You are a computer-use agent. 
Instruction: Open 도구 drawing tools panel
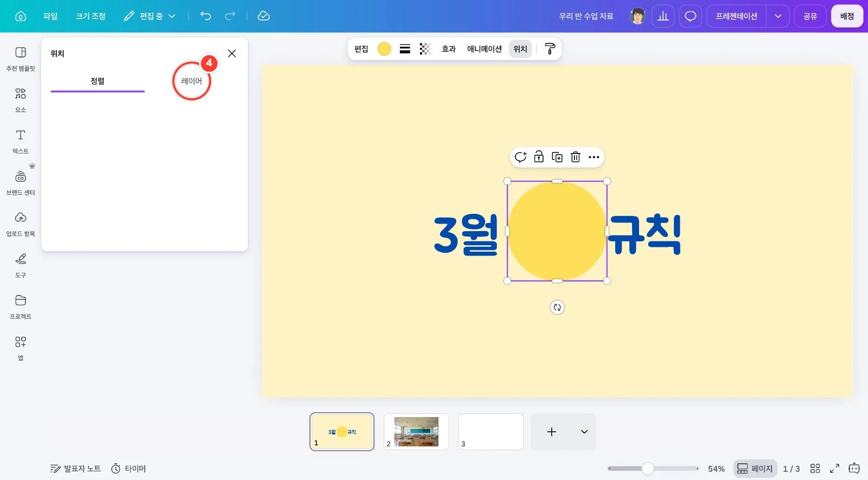(x=21, y=266)
